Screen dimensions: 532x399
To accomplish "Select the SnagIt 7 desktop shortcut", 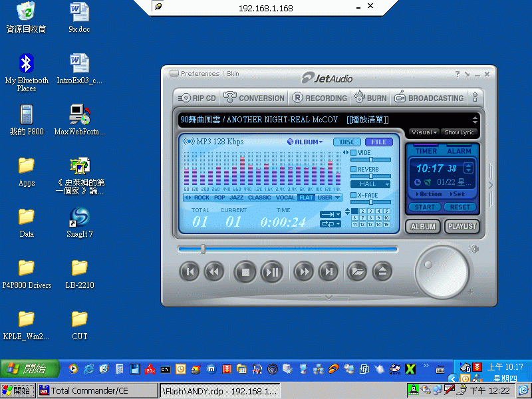I will pos(79,222).
